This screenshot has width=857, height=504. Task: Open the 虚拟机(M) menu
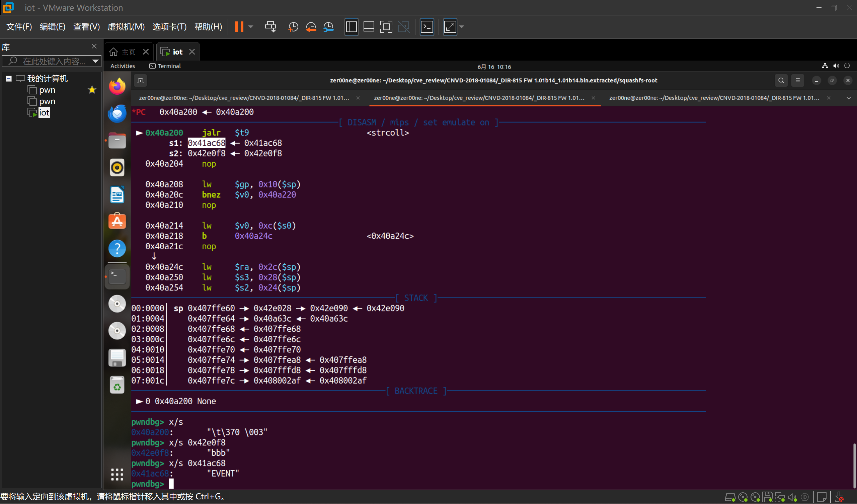(126, 26)
